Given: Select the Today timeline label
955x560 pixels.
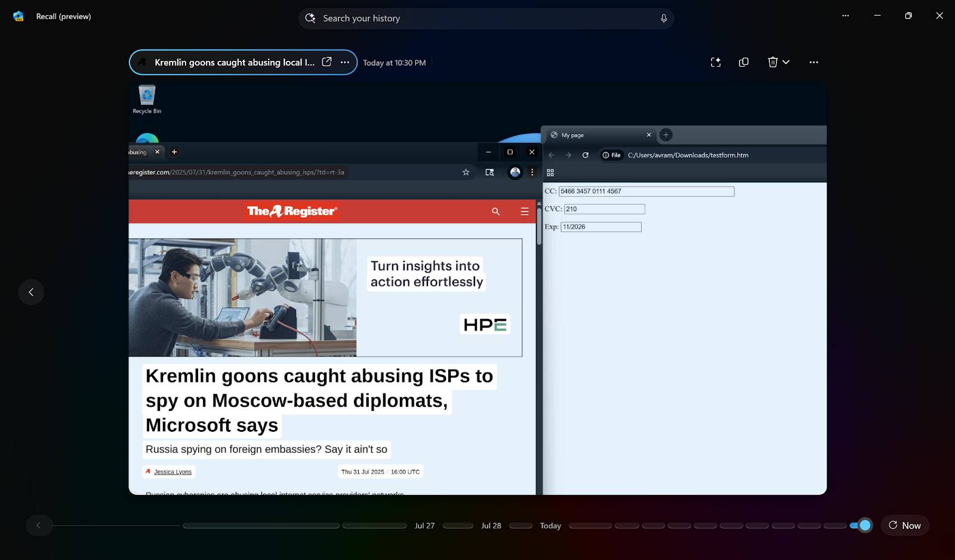Looking at the screenshot, I should (550, 525).
